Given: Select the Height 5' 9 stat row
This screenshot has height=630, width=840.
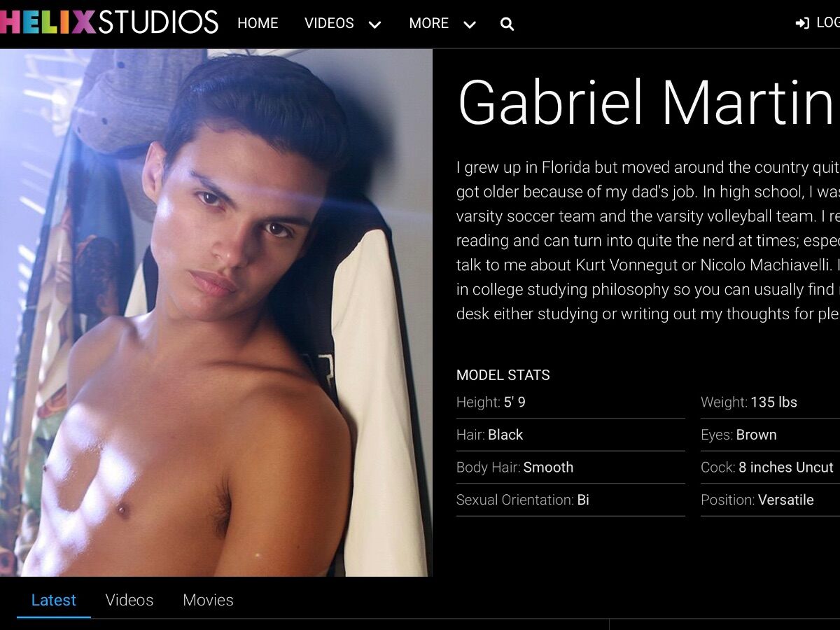Looking at the screenshot, I should click(570, 402).
